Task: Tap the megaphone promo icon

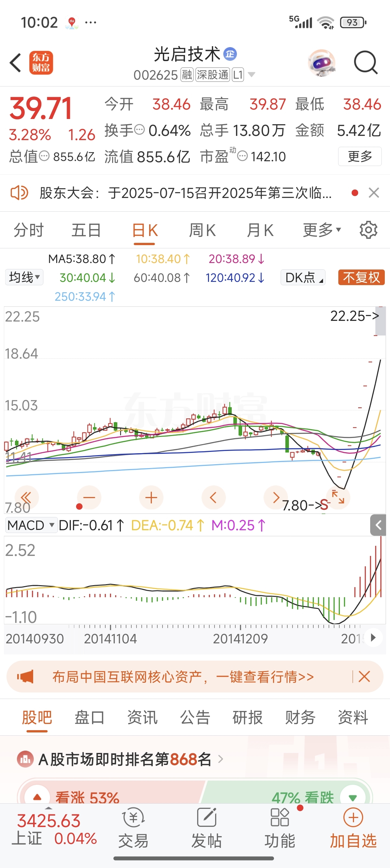Action: click(x=26, y=677)
